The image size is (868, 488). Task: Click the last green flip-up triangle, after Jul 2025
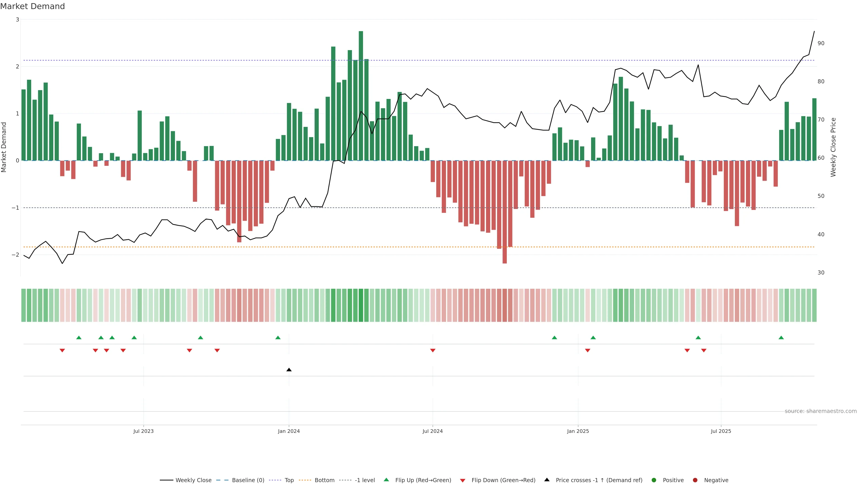(x=781, y=338)
